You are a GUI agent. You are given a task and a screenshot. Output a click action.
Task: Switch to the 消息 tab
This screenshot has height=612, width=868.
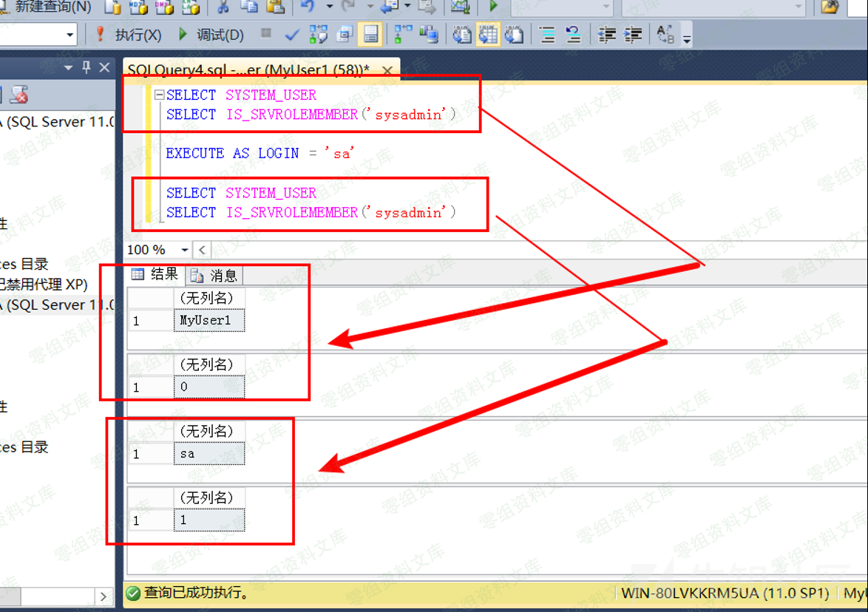pos(215,276)
